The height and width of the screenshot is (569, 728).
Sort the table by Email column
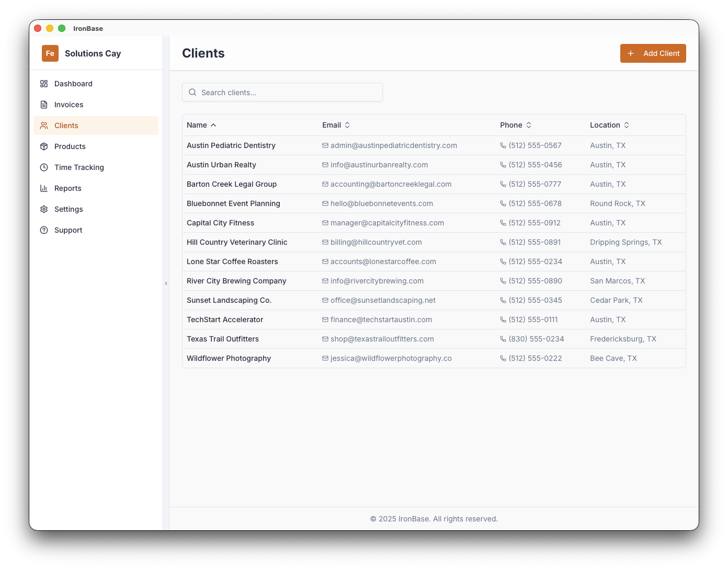coord(346,125)
